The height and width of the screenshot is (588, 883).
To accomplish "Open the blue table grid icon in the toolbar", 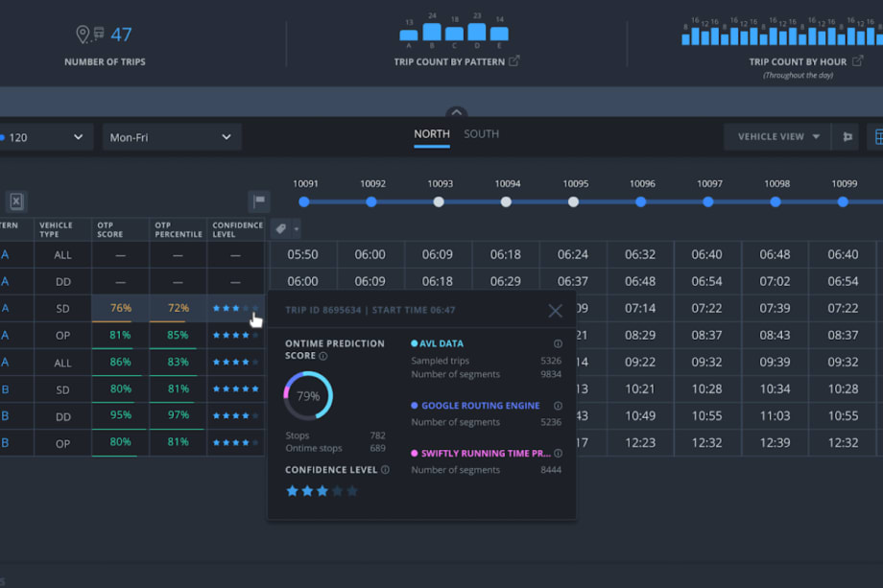I will pos(879,136).
